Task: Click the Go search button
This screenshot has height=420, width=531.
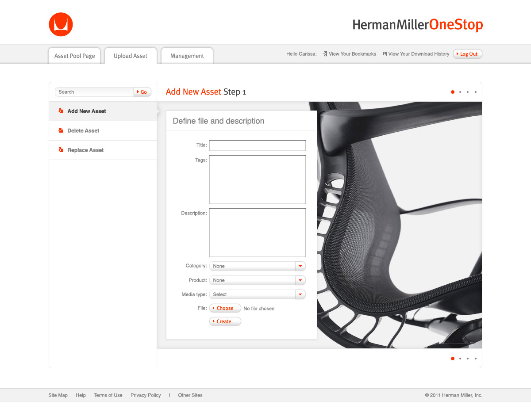Action: pos(142,92)
